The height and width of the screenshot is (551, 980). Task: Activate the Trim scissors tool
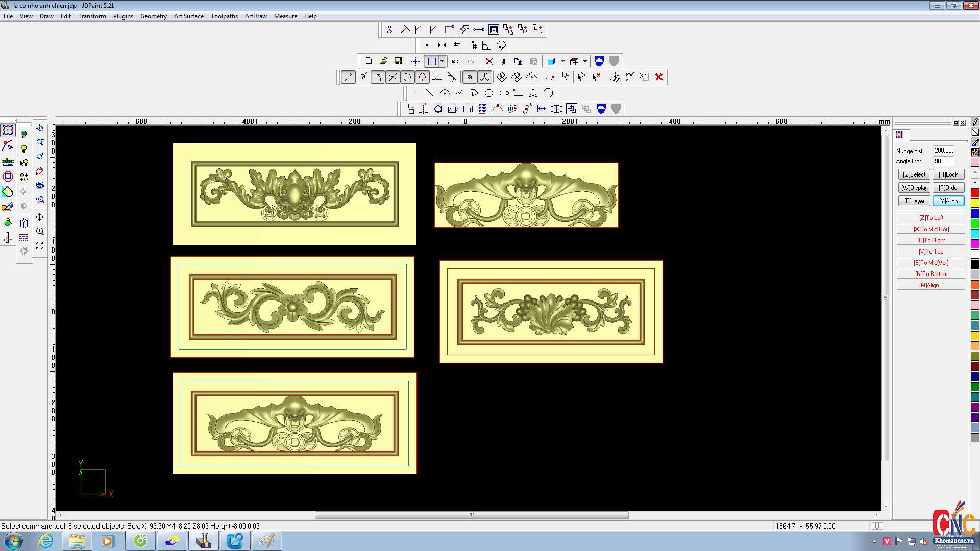pyautogui.click(x=389, y=30)
